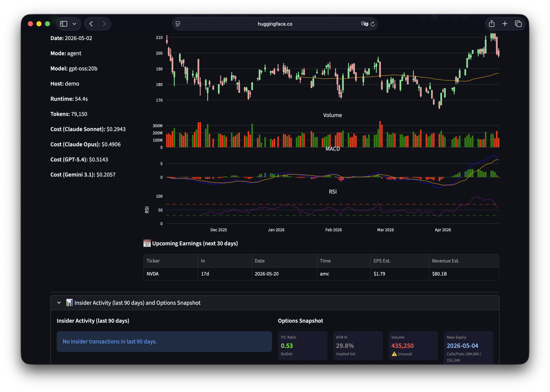Reload the page with refresh icon
Screen dimensions: 550x392
(373, 24)
